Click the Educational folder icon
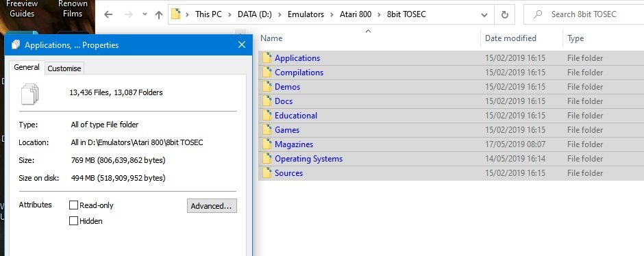This screenshot has width=644, height=256. pos(267,115)
